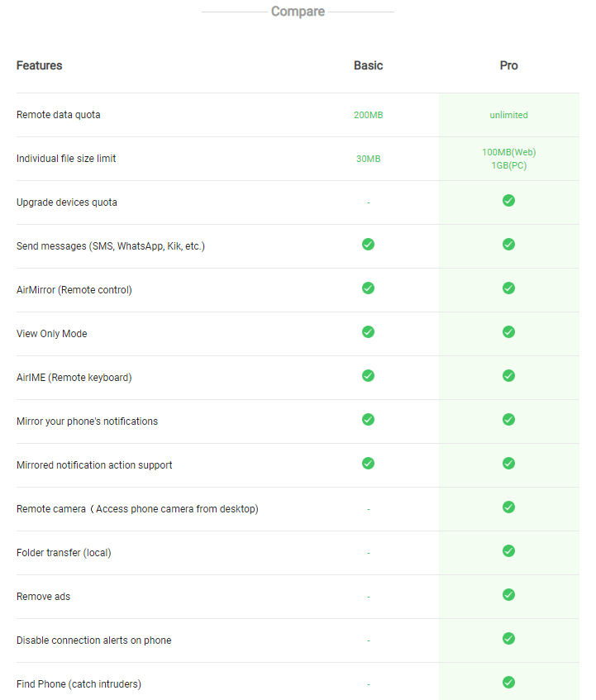596x700 pixels.
Task: Click Basic checkmark for Mirror your phone's notifications
Action: pyautogui.click(x=369, y=419)
